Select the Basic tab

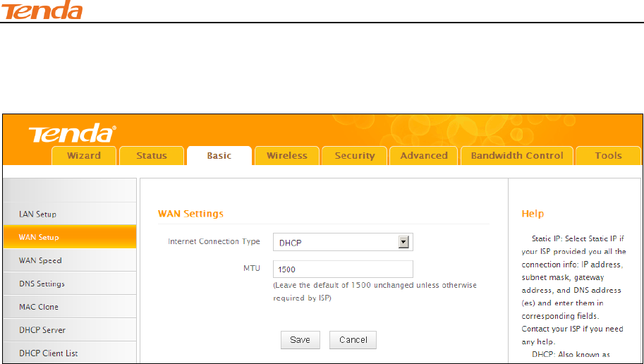pos(219,156)
